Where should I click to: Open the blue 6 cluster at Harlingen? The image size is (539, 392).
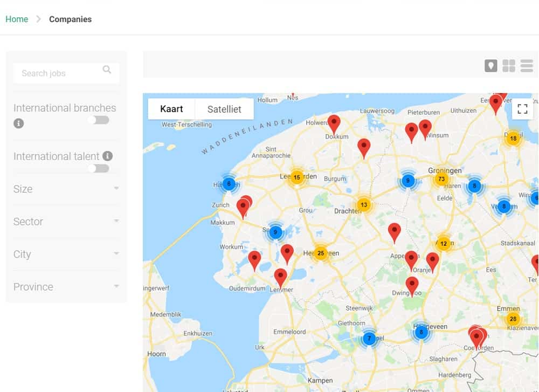[229, 184]
